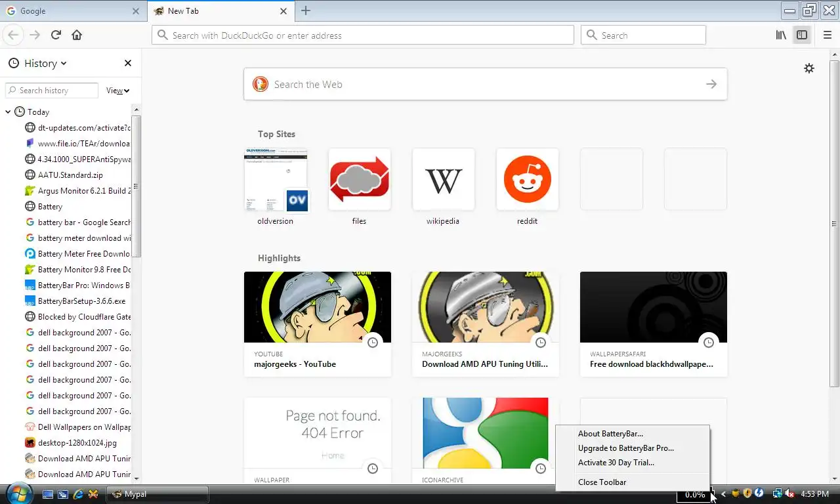
Task: Submit web search with arrow icon
Action: coord(711,84)
